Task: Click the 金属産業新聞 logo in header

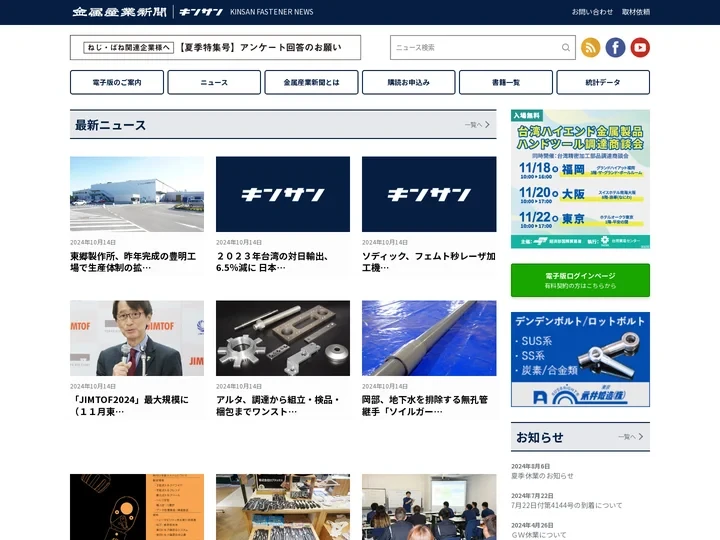Action: click(x=119, y=12)
